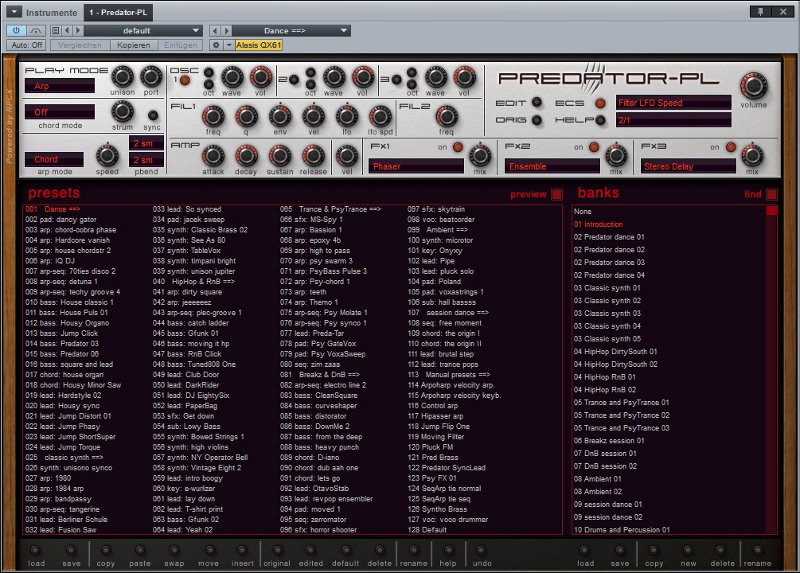Toggle FX1 on LED
Image resolution: width=800 pixels, height=573 pixels.
coord(458,147)
